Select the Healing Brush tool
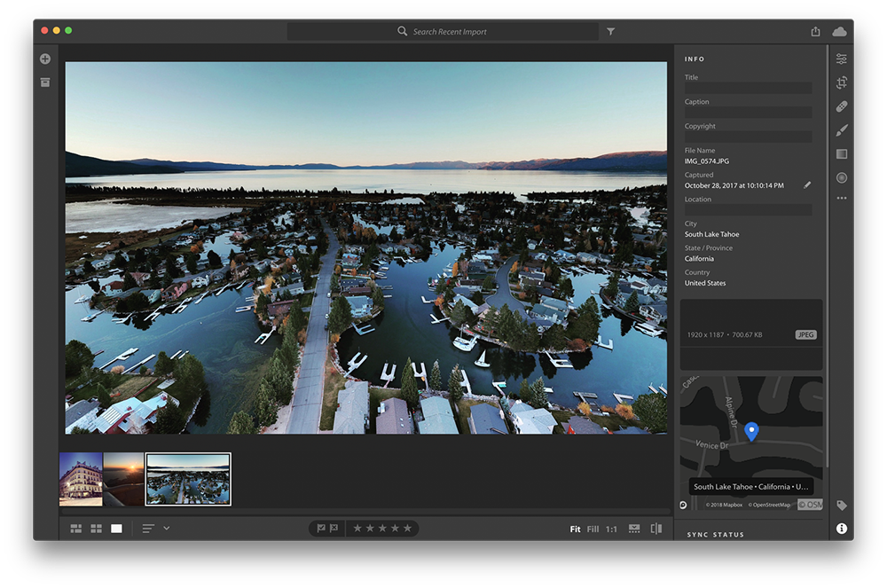Image resolution: width=887 pixels, height=588 pixels. point(842,106)
